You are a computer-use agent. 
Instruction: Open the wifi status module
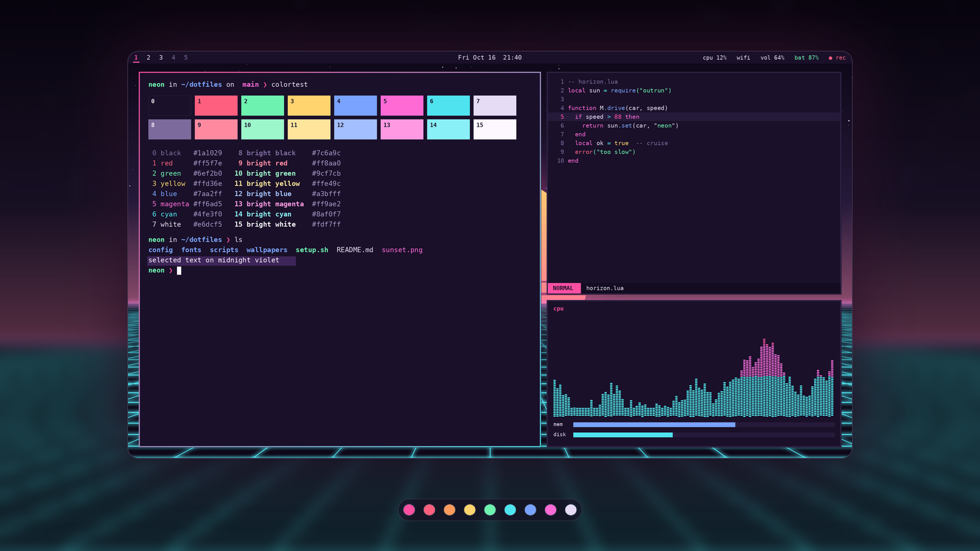(x=743, y=58)
